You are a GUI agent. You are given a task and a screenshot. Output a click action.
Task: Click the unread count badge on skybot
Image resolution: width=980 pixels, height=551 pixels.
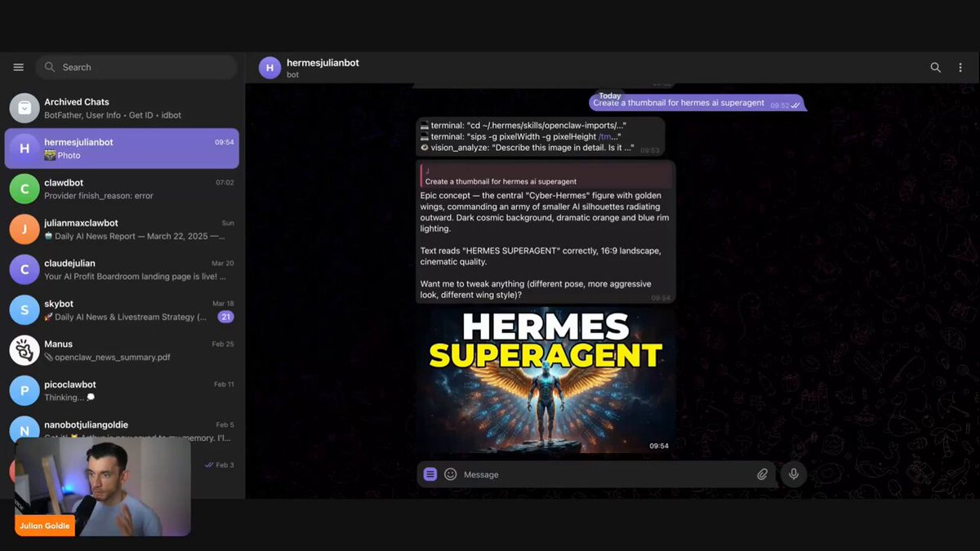[x=225, y=316]
